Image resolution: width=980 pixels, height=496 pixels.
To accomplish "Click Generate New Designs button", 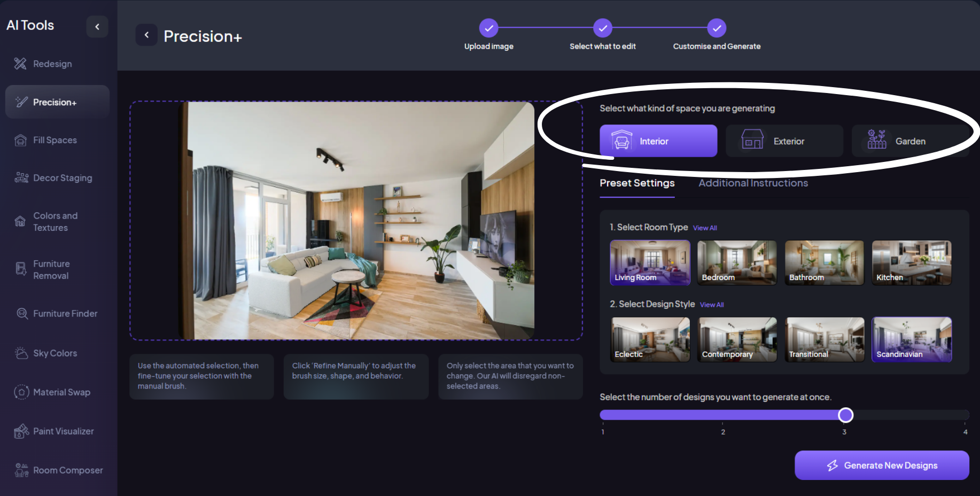I will point(881,466).
